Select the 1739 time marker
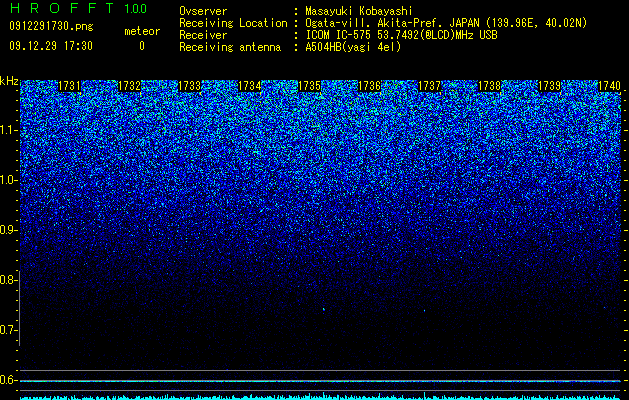Viewport: 629px width, 400px height. [x=549, y=86]
